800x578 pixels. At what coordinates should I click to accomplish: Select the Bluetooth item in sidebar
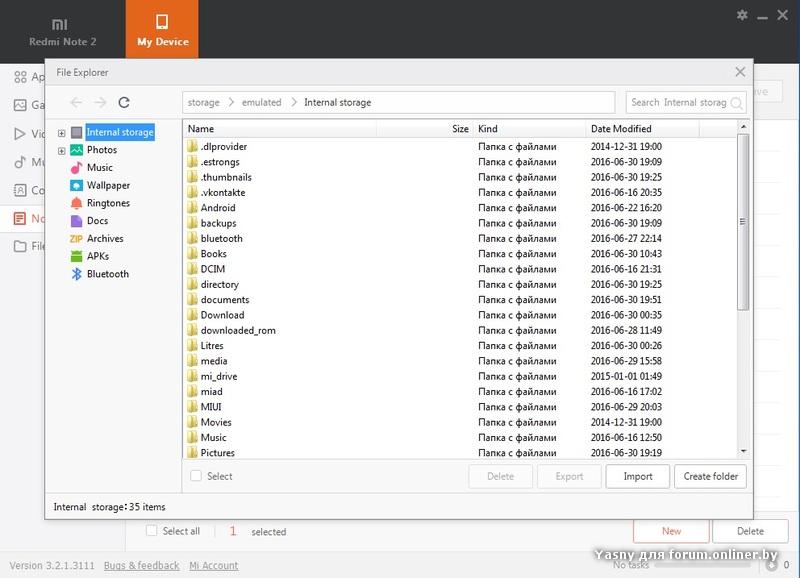click(x=107, y=274)
